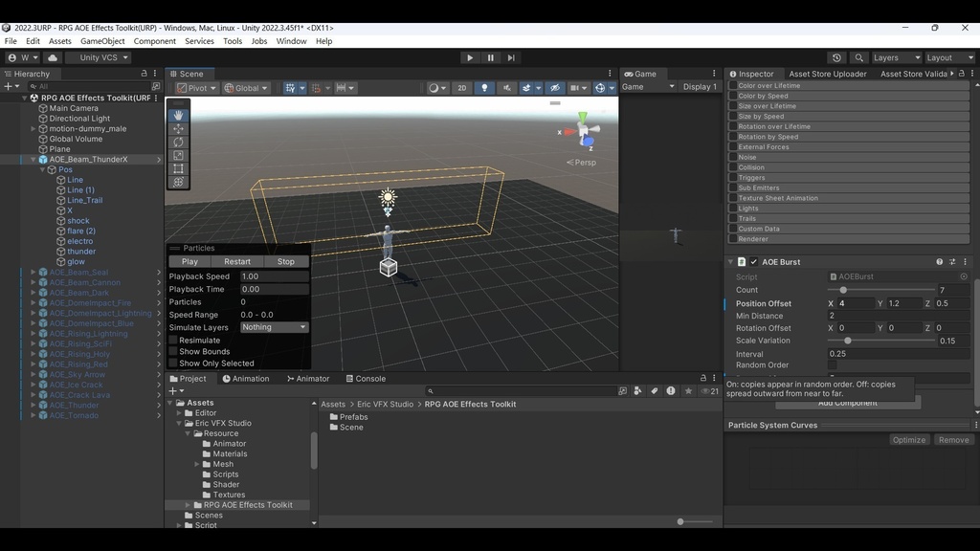The image size is (980, 551).
Task: Select the Move tool in Scene toolbar
Action: tap(178, 129)
